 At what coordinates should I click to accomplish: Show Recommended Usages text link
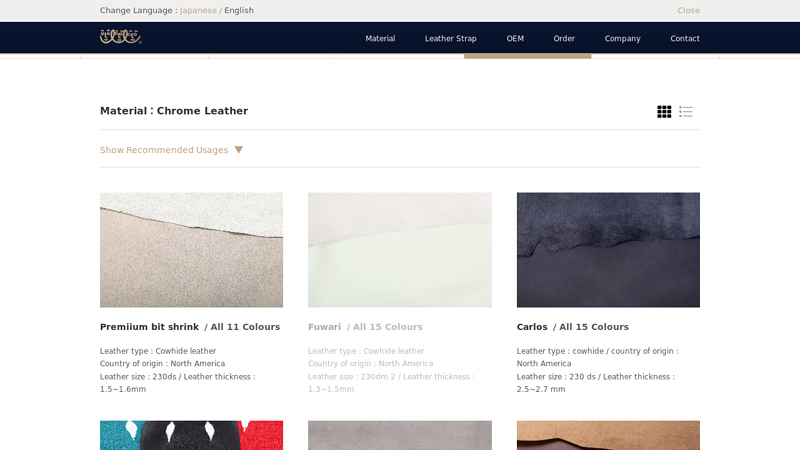pos(164,150)
